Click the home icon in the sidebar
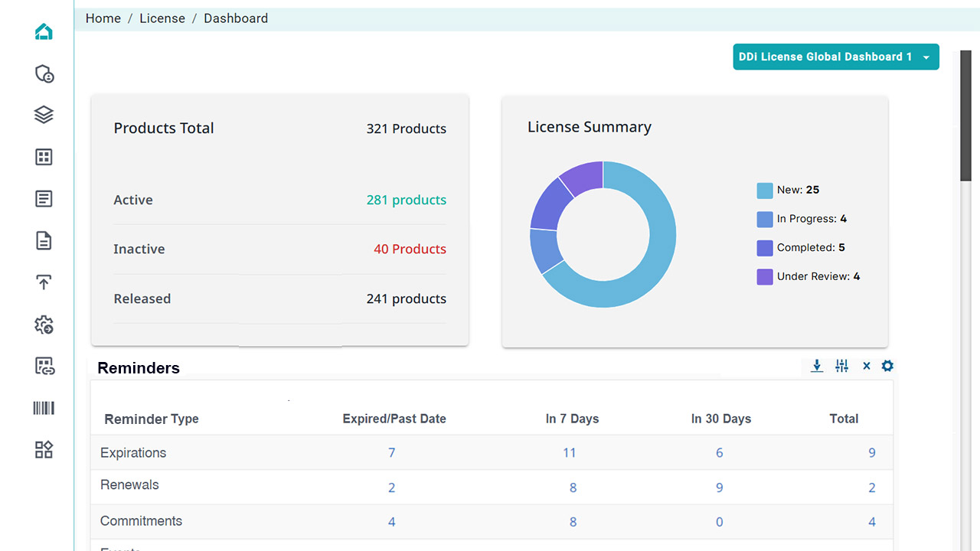 44,32
